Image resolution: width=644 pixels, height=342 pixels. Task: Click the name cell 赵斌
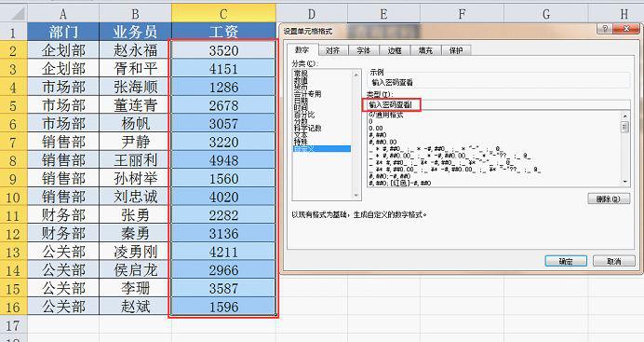pos(135,307)
